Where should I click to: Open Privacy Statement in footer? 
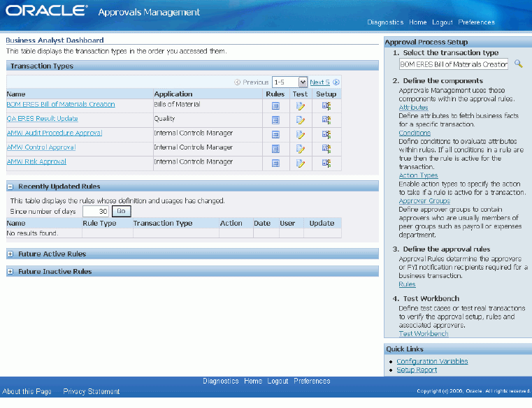(92, 391)
